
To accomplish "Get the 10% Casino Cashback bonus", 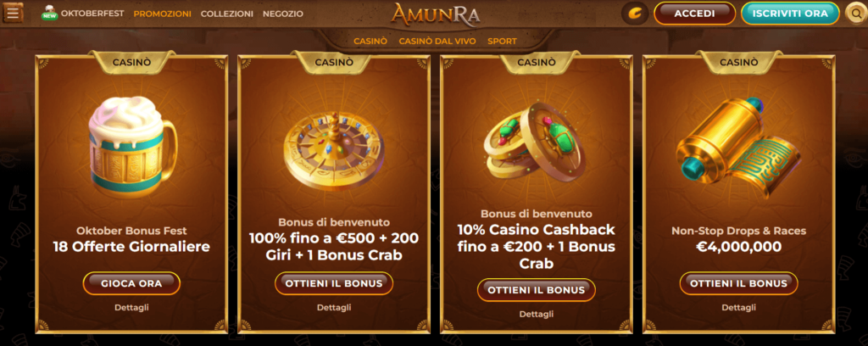I will (537, 290).
